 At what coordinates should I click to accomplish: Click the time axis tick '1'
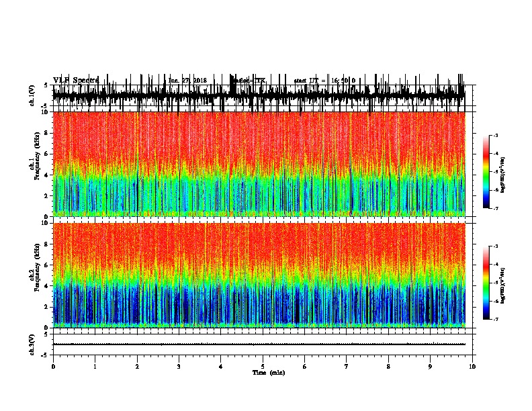pyautogui.click(x=95, y=367)
